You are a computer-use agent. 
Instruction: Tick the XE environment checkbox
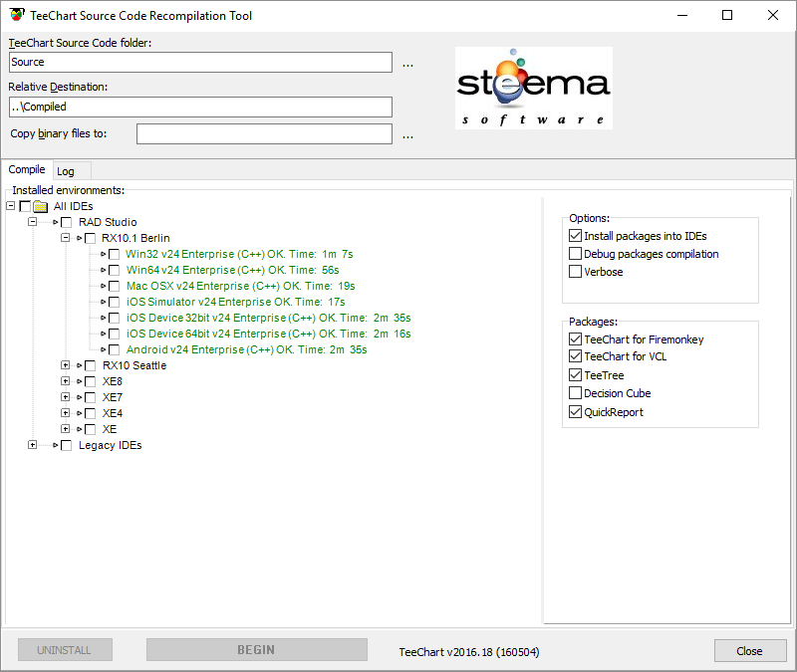[90, 429]
